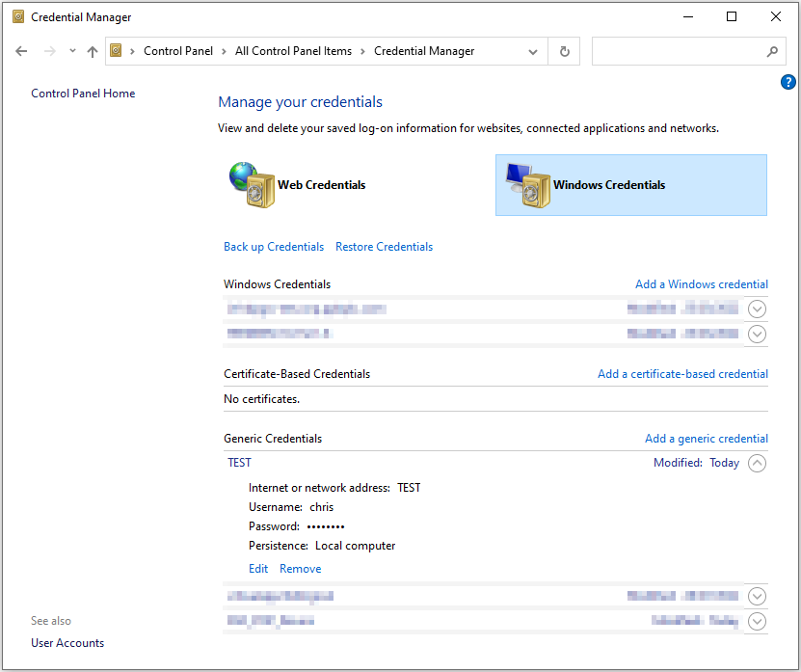Open the chevron before Control Panel breadcrumb
The image size is (801, 672).
click(132, 51)
